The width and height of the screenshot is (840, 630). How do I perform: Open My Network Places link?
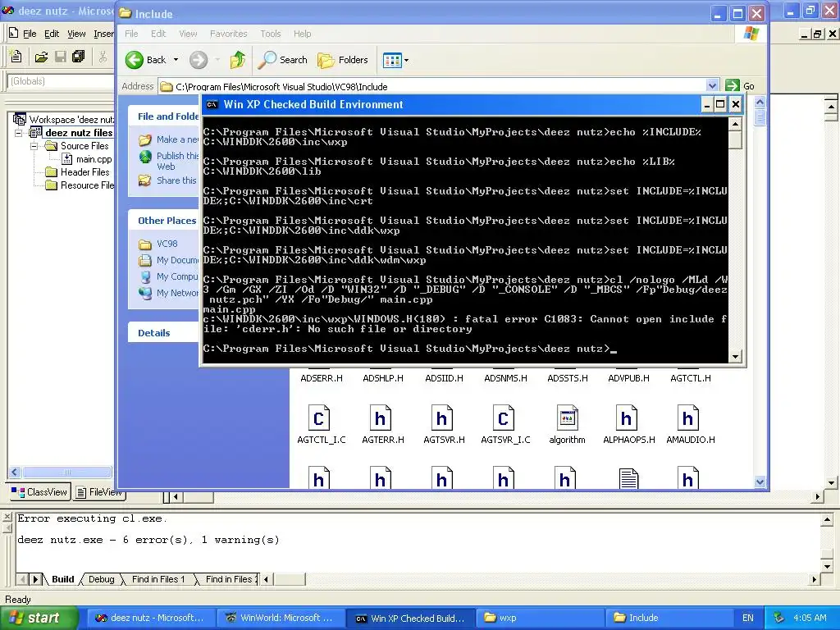(x=177, y=293)
